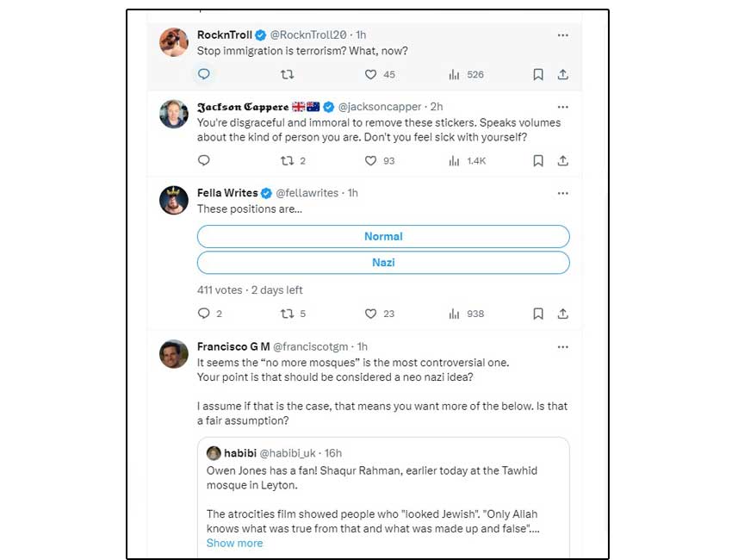
Task: Bookmark RocknTroll's tweet
Action: [538, 74]
